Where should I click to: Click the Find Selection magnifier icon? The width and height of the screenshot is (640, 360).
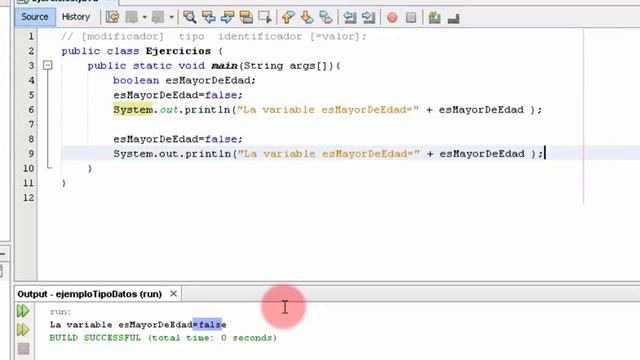point(189,17)
